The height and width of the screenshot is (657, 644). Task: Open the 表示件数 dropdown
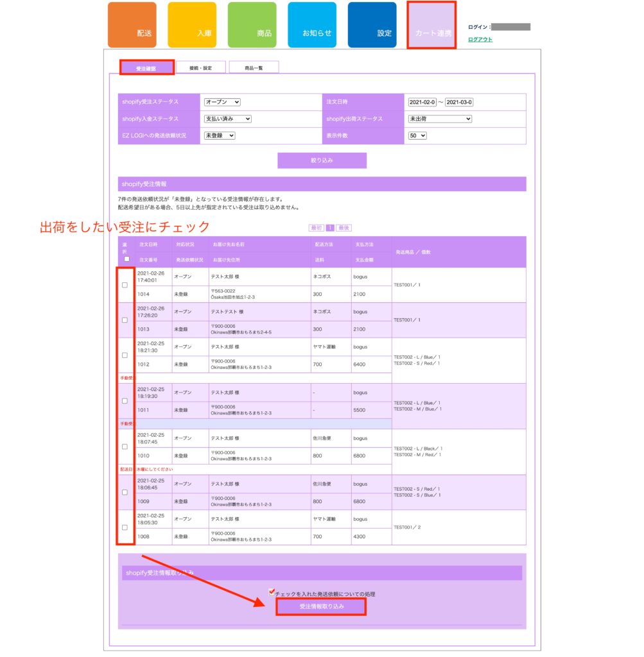(417, 135)
